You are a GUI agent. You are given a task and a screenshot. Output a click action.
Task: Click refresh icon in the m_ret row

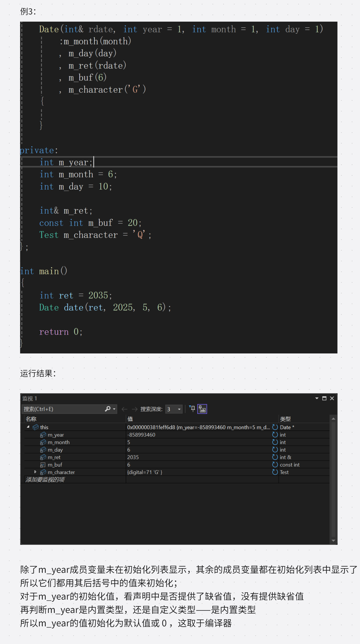[275, 457]
